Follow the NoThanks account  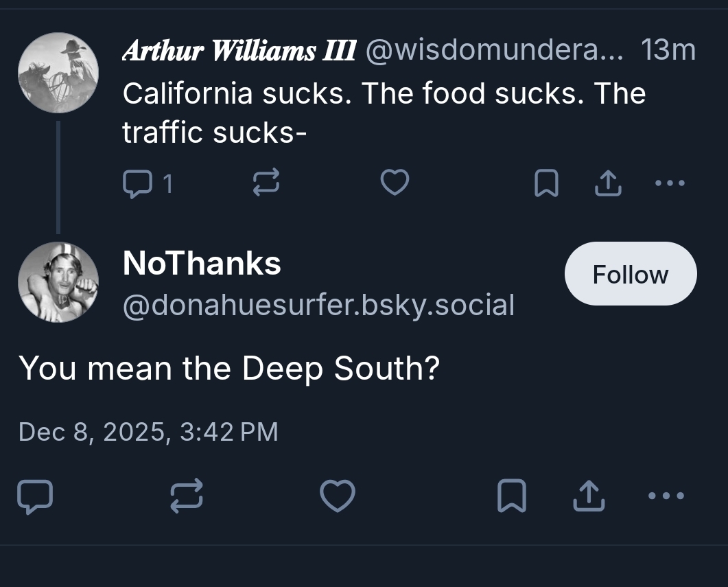click(630, 274)
